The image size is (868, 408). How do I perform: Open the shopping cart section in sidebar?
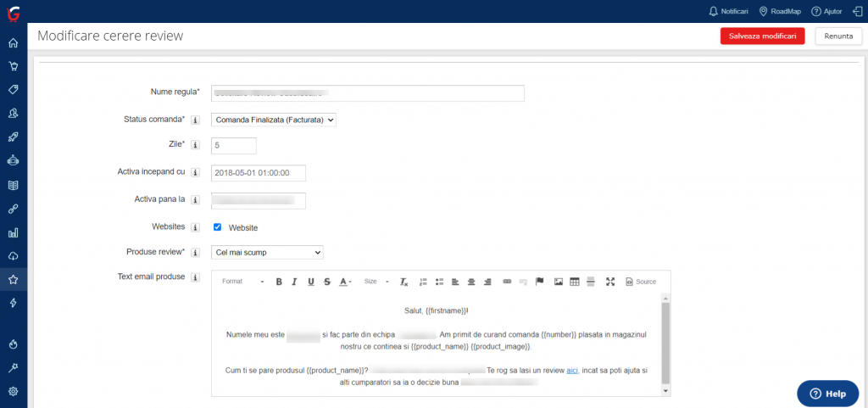[14, 66]
